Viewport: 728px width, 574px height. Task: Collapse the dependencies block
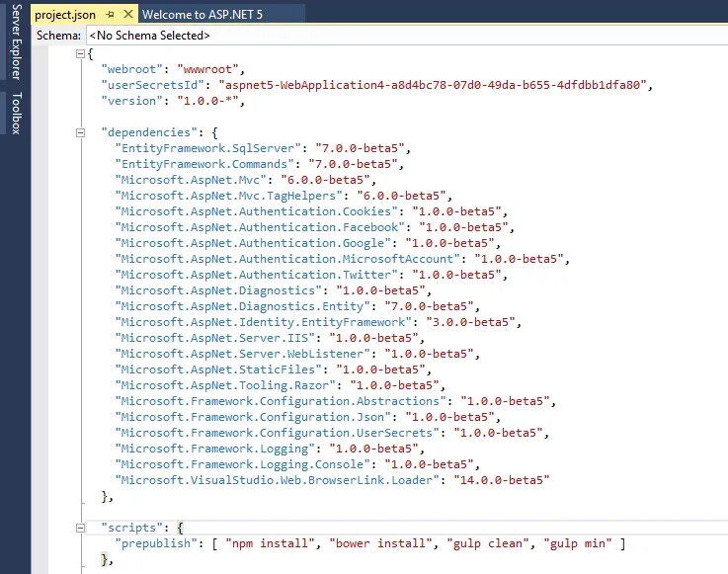pyautogui.click(x=80, y=132)
